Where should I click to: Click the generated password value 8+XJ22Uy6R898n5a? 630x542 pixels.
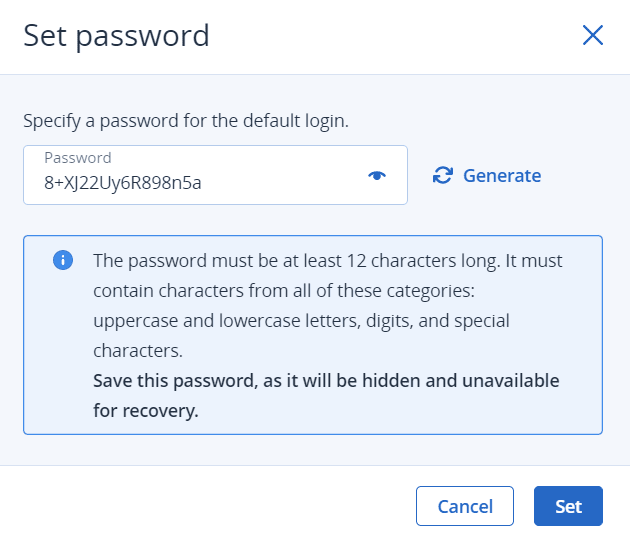(x=123, y=183)
